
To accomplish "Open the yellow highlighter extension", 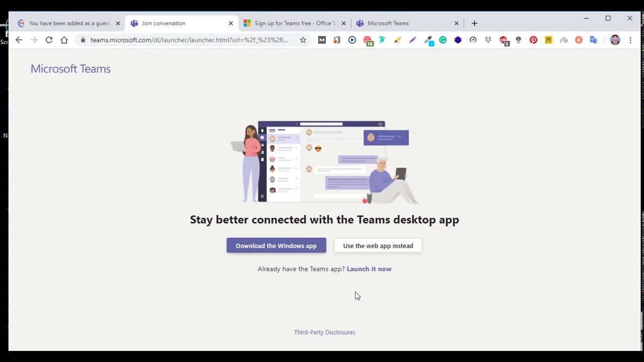I will pos(397,40).
